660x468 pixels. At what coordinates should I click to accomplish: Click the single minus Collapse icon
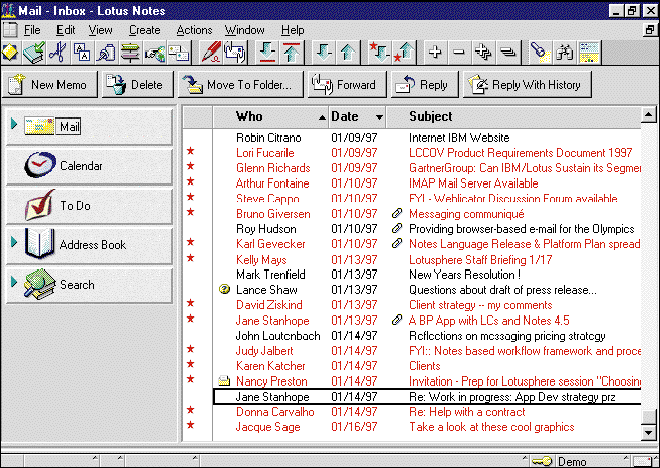tap(459, 53)
